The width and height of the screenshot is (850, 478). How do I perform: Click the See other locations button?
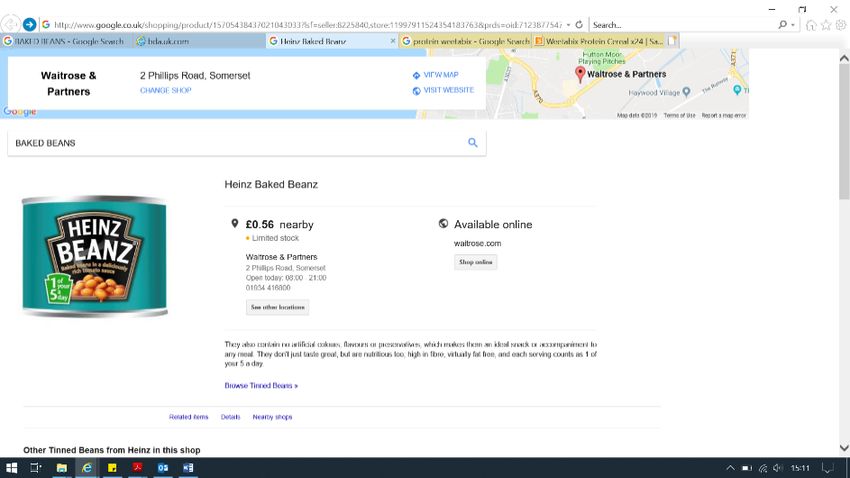278,307
